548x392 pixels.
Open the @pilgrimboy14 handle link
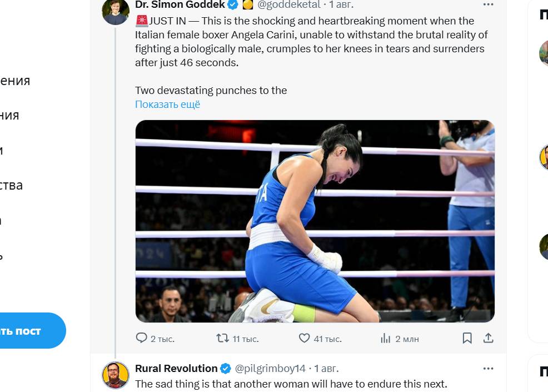point(270,368)
